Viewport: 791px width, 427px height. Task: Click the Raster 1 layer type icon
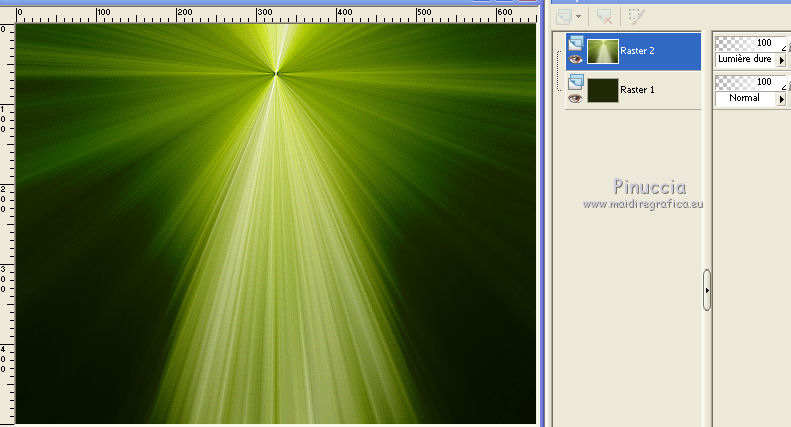point(576,82)
